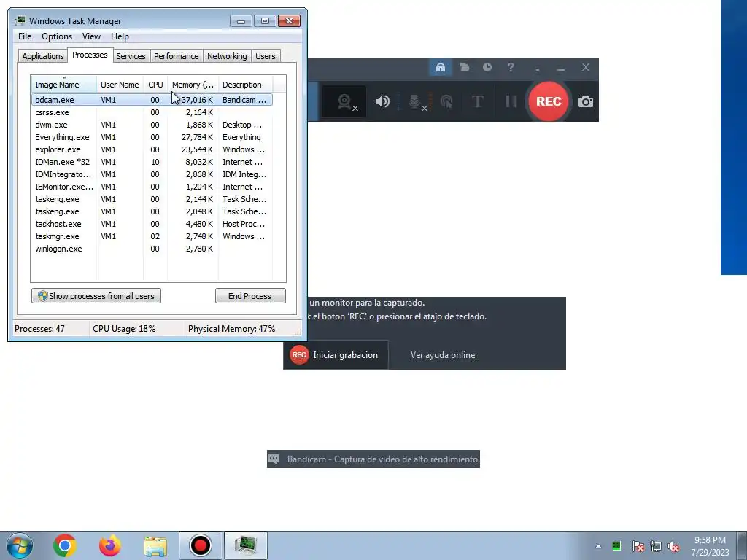Select the taskeng.exe row using 2,048 K

(x=152, y=211)
